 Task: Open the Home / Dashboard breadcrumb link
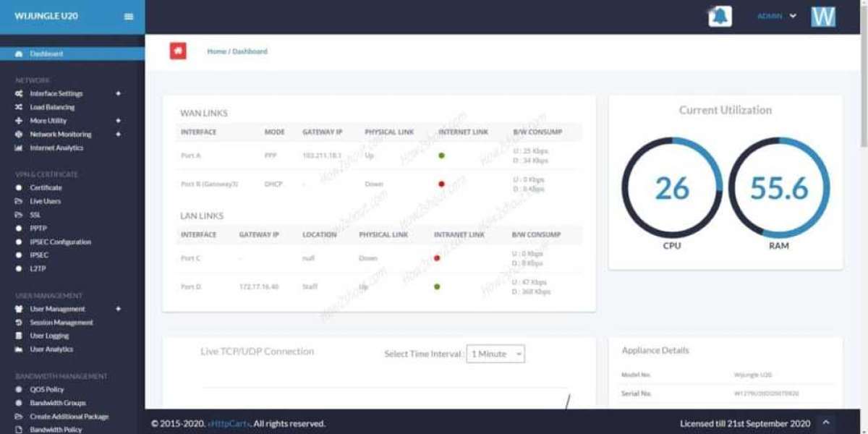tap(239, 51)
